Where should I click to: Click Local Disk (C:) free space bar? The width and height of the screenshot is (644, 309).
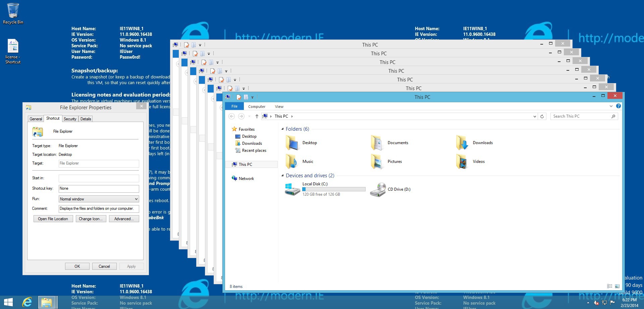click(334, 189)
